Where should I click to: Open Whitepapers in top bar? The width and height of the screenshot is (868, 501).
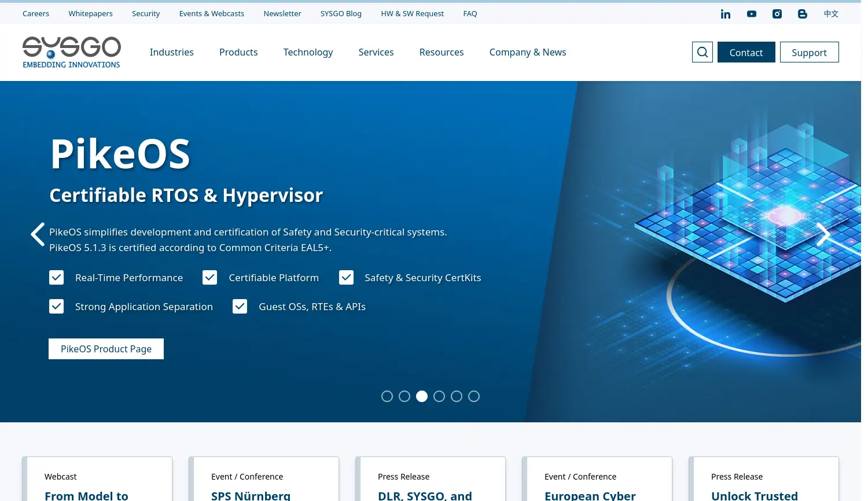click(90, 13)
